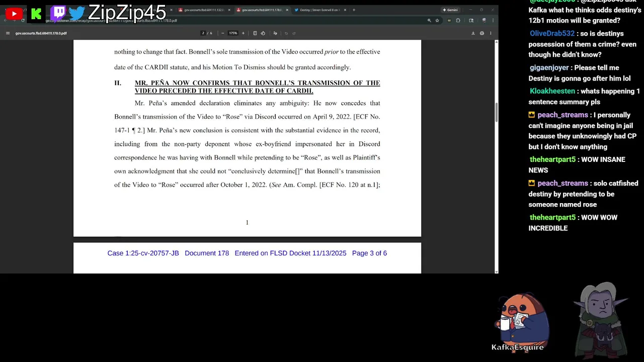Click the grey elf avatar image
Viewport: 644px width, 362px height.
pos(600,320)
